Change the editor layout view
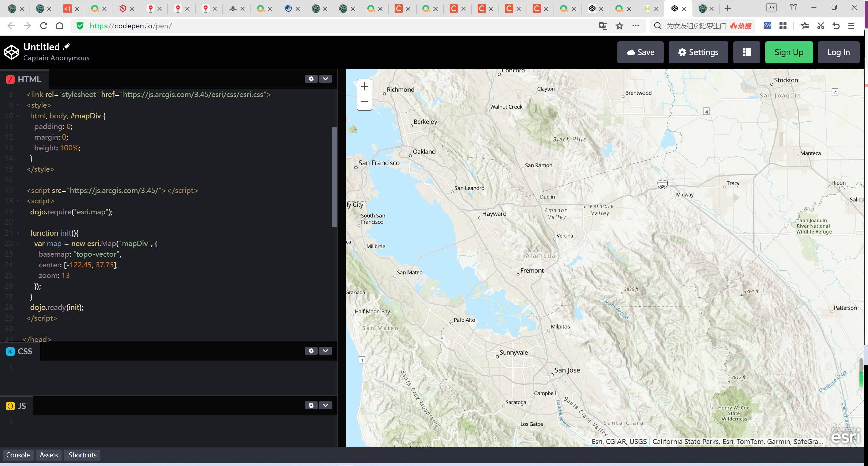 tap(746, 52)
